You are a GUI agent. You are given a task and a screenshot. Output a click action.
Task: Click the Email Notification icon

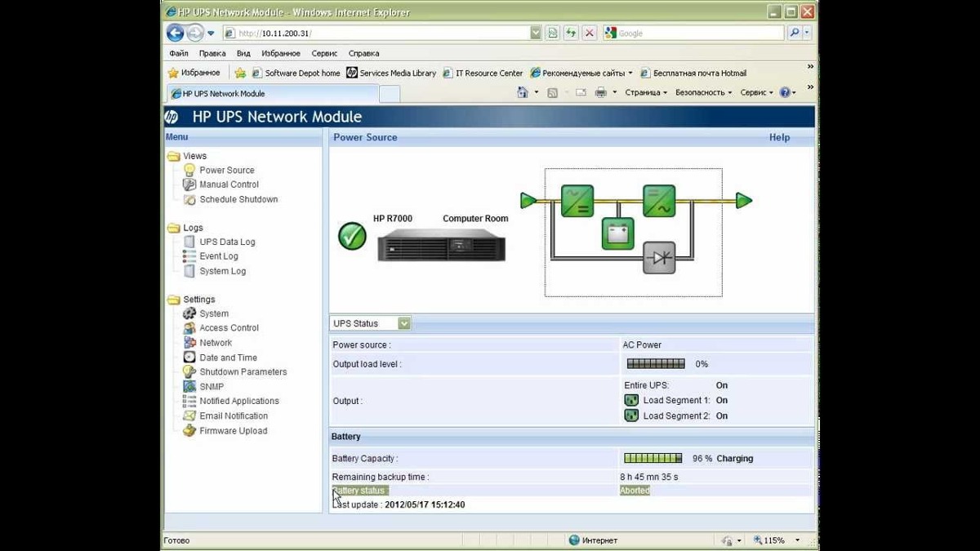tap(189, 415)
